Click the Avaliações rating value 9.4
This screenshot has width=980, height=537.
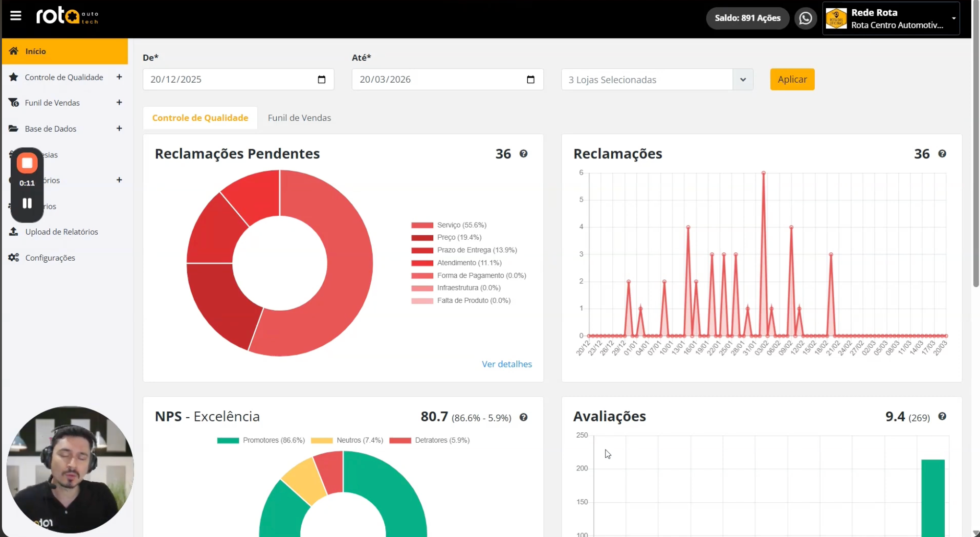point(895,416)
